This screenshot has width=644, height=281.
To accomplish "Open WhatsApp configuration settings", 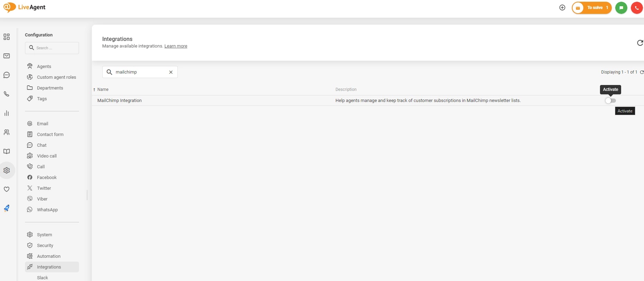I will 47,210.
